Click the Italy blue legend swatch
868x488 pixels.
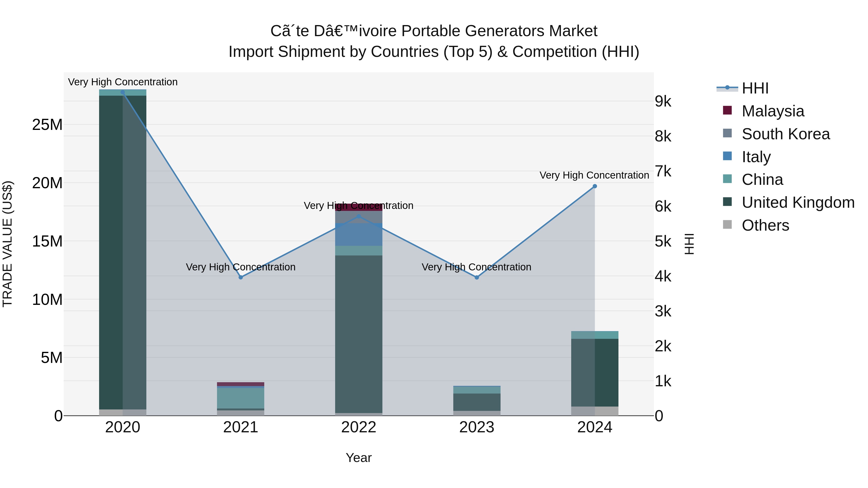(727, 156)
